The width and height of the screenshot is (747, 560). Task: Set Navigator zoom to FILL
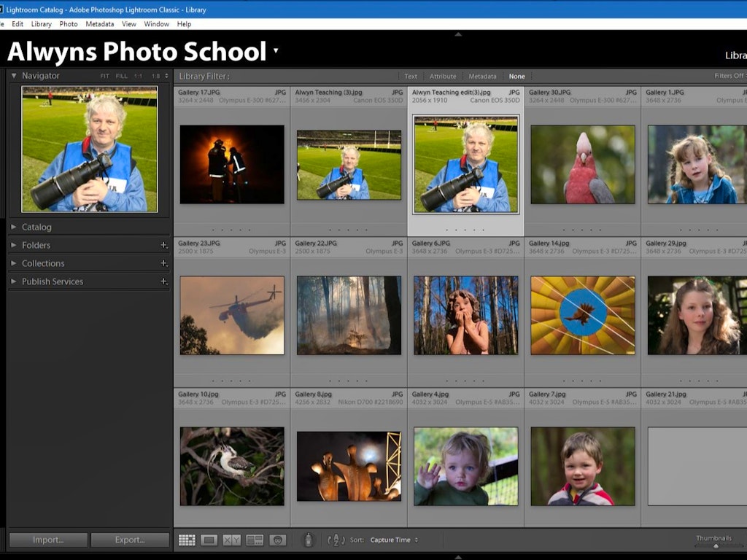[x=122, y=76]
